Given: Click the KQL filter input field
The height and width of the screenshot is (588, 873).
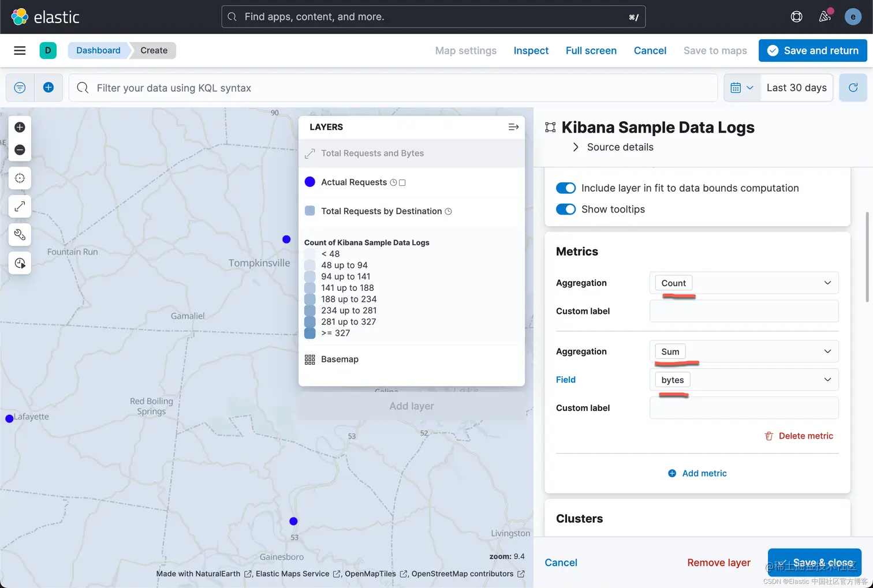Looking at the screenshot, I should [393, 88].
